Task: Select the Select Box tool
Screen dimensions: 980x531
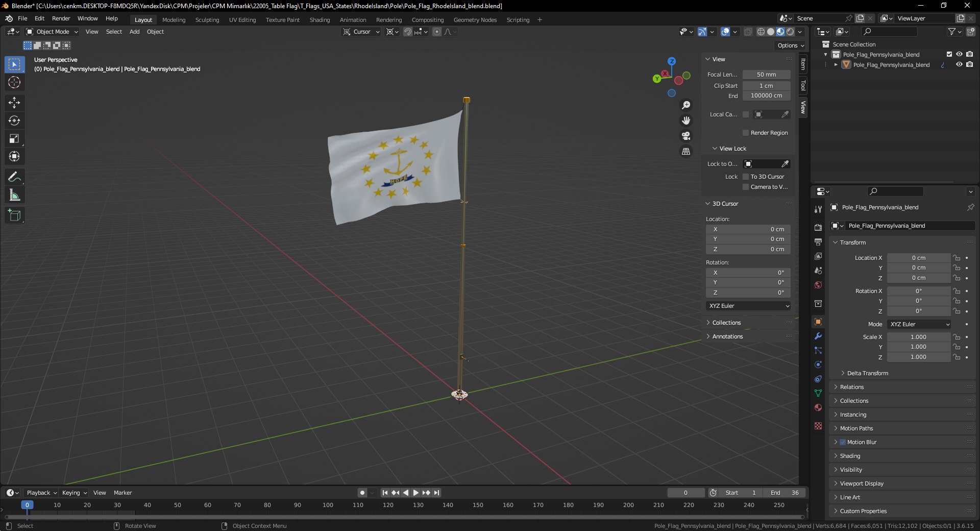Action: [x=14, y=64]
